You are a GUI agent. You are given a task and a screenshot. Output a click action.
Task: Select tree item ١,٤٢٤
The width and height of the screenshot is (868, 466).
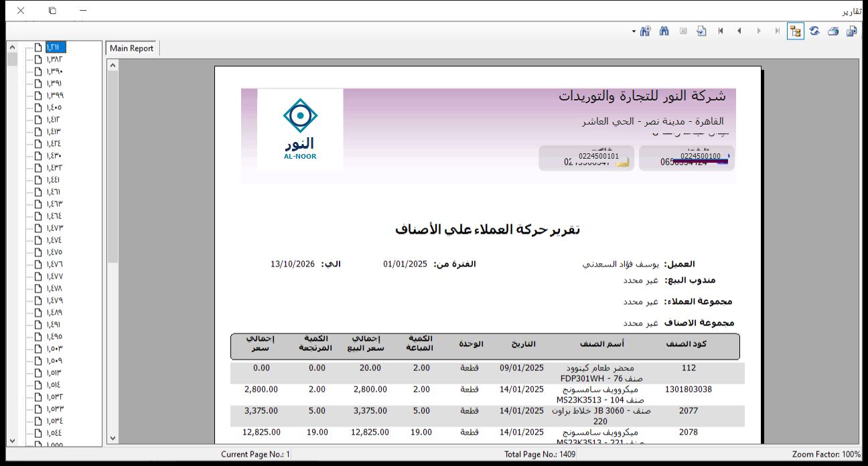54,144
